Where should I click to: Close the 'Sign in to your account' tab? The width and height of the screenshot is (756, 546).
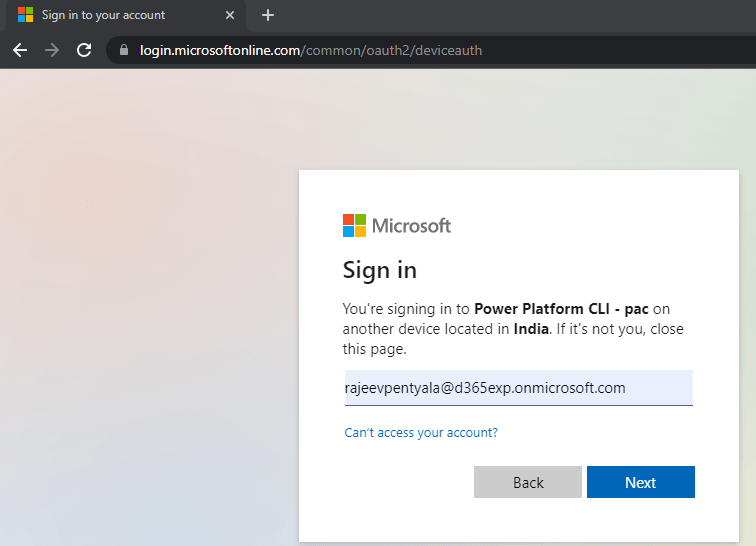[x=230, y=15]
